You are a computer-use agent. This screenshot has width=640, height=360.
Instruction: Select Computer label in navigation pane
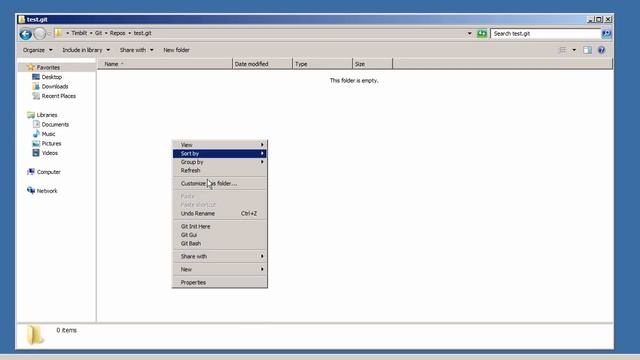coord(49,172)
